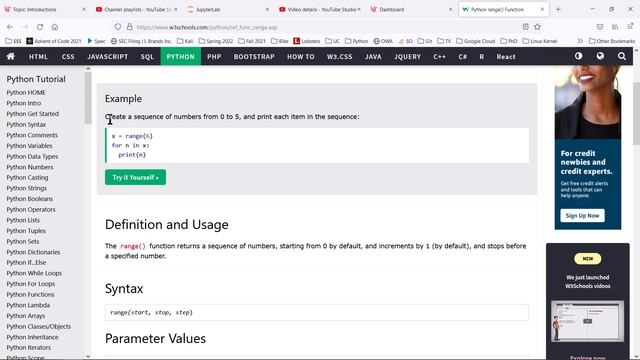The image size is (640, 360).
Task: Open the SEC Filing L Brands bookmark
Action: point(141,41)
